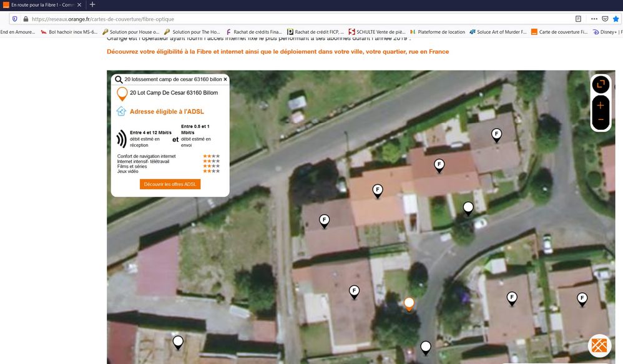Open 'SCHULTE Vente de pié...' bookmark
The height and width of the screenshot is (364, 623).
pyautogui.click(x=377, y=32)
